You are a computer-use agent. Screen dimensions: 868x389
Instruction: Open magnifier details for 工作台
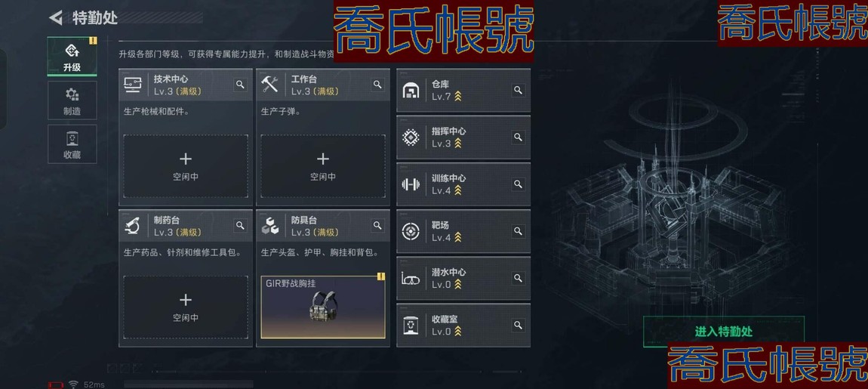point(377,85)
